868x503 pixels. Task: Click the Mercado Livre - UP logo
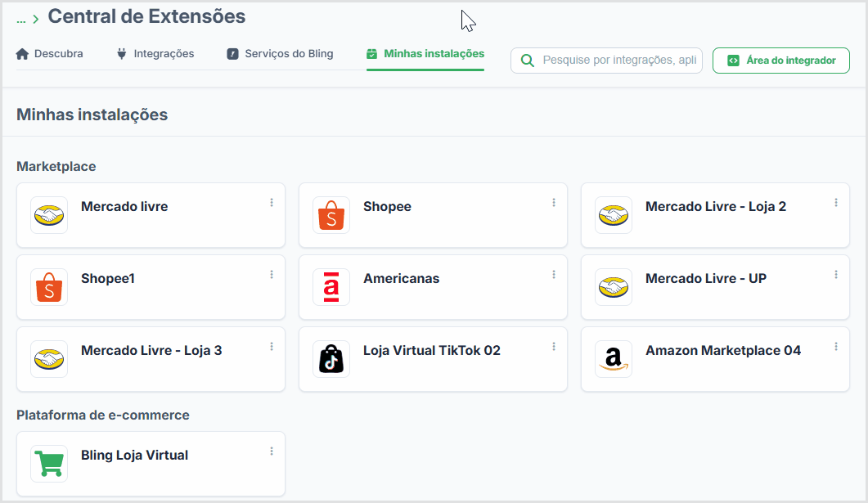coord(614,287)
